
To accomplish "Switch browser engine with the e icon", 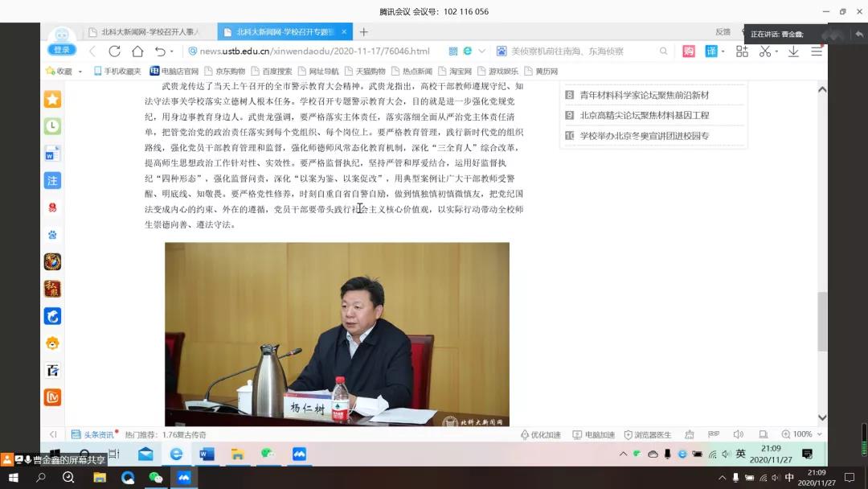I will pyautogui.click(x=468, y=51).
